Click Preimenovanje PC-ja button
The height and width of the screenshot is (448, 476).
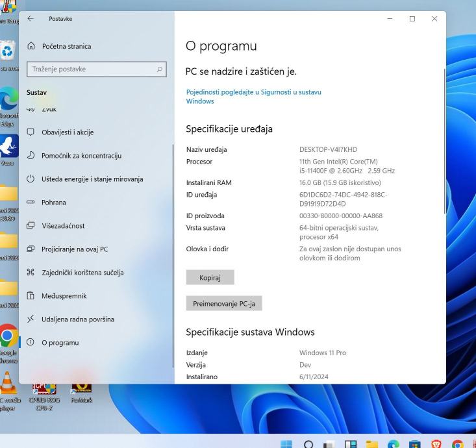[224, 303]
